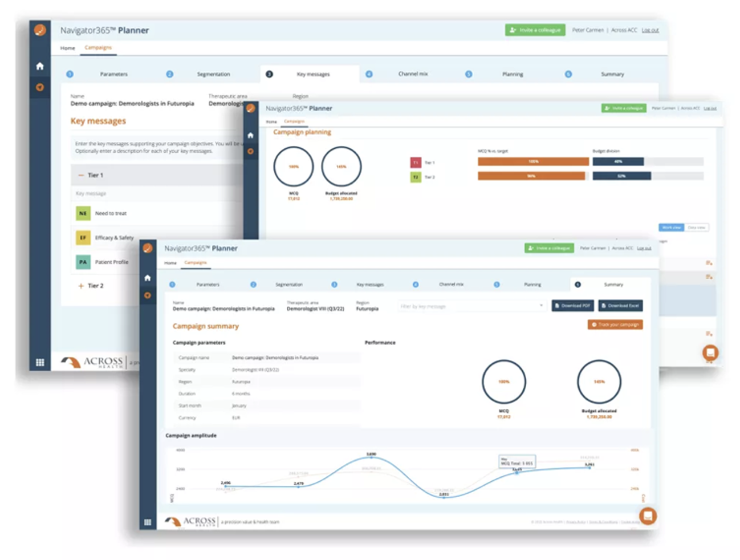
Task: Click the green NE swatch beside Need to treat
Action: (x=83, y=213)
